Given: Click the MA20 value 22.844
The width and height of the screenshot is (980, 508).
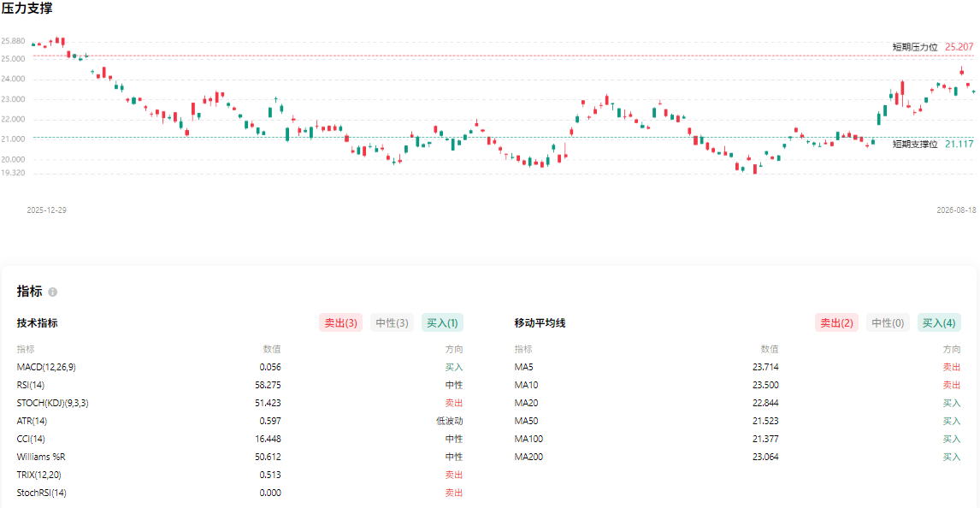Looking at the screenshot, I should (765, 404).
